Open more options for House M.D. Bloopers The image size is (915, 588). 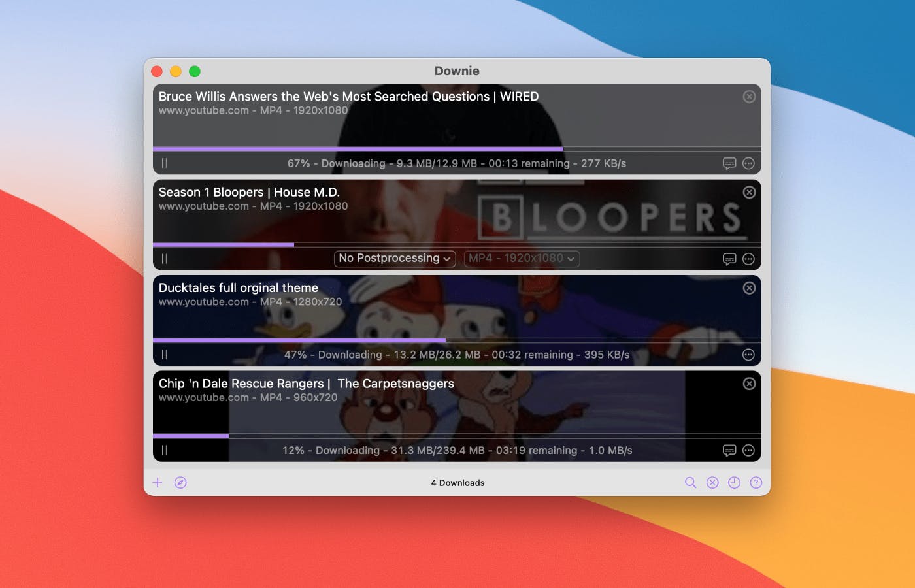pyautogui.click(x=749, y=259)
